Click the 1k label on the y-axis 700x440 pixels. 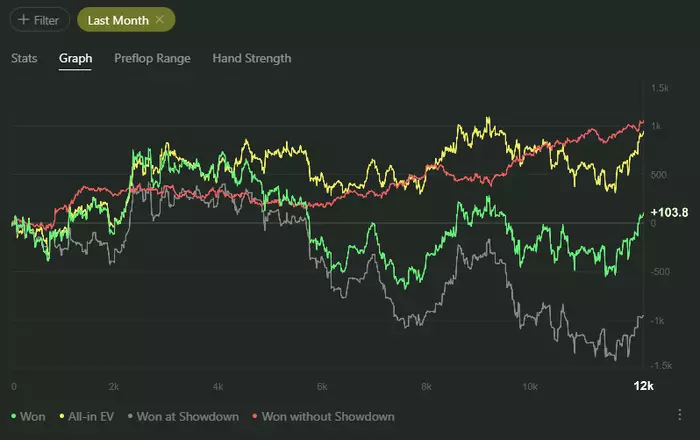tap(658, 127)
